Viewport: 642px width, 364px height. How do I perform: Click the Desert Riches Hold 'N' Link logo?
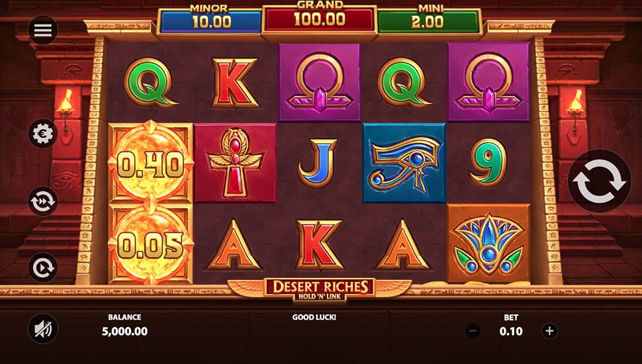[x=320, y=290]
